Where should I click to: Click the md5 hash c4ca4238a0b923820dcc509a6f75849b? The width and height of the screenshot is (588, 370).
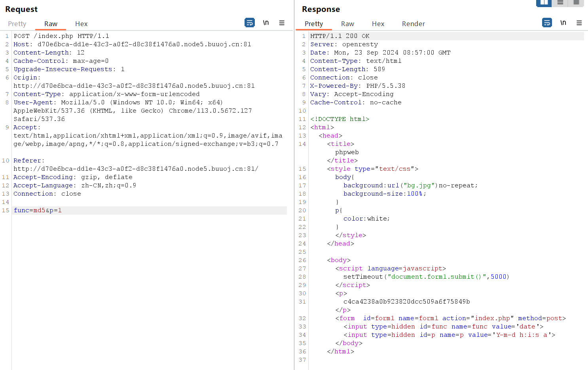click(x=407, y=302)
